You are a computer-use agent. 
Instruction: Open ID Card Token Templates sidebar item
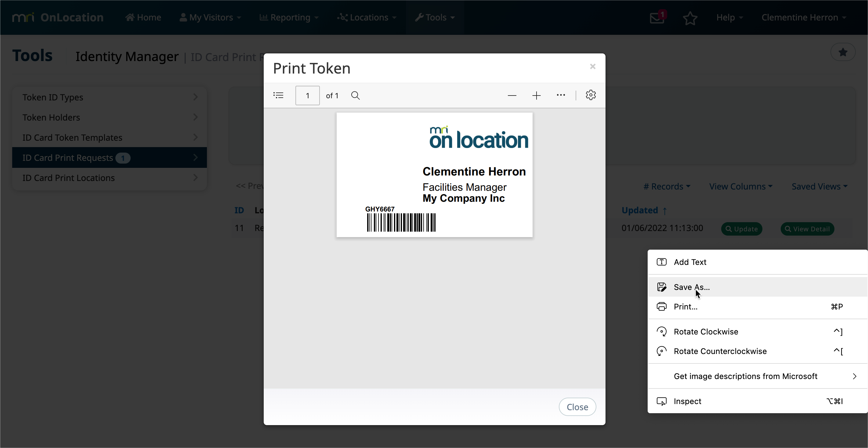(110, 137)
